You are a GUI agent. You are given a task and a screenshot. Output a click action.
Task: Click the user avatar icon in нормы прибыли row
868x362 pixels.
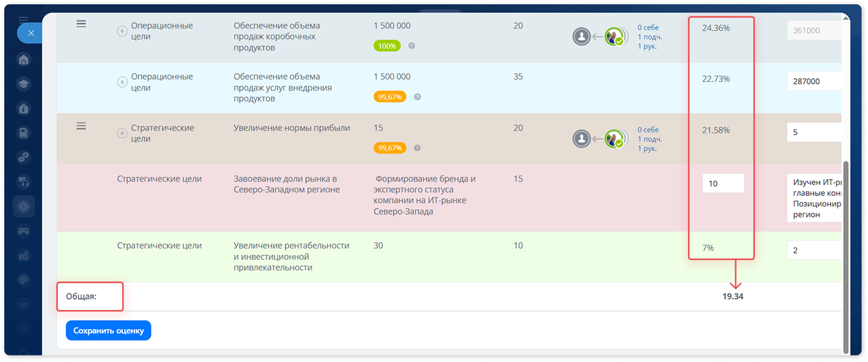[x=581, y=139]
